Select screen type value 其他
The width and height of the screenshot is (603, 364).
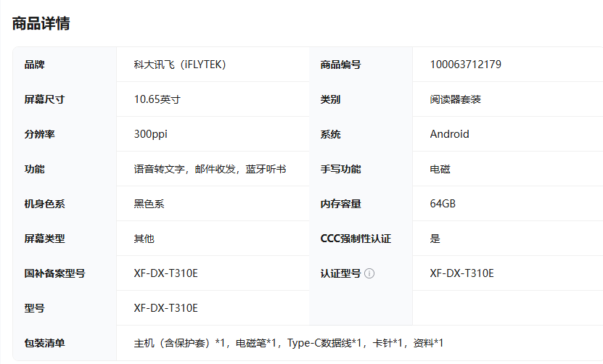[x=144, y=239]
